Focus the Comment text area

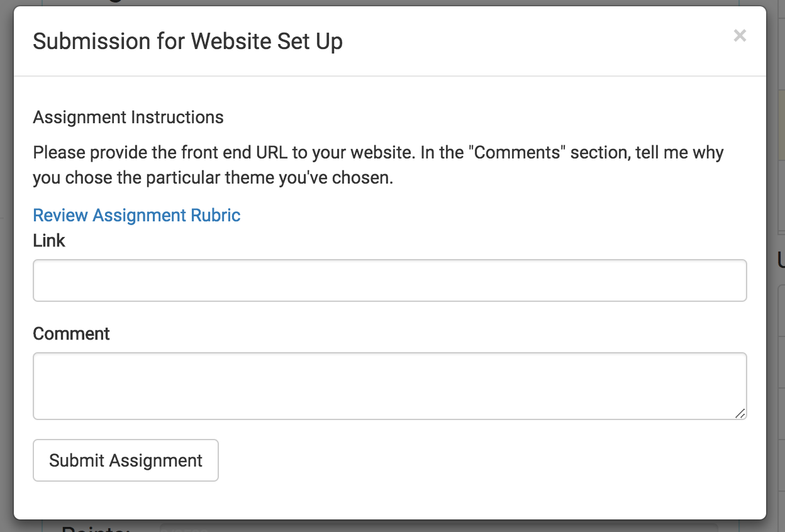tap(389, 385)
